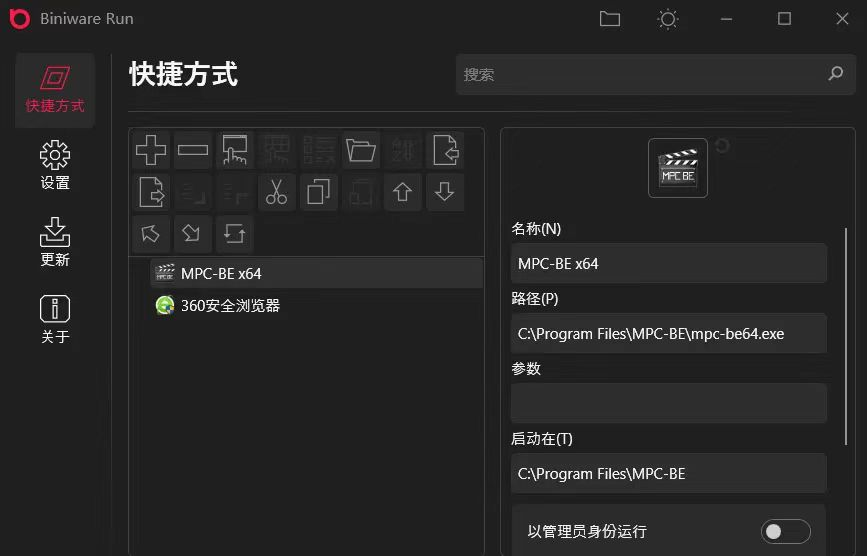867x556 pixels.
Task: Select the MPC-BE x64 list entry
Action: click(x=316, y=274)
